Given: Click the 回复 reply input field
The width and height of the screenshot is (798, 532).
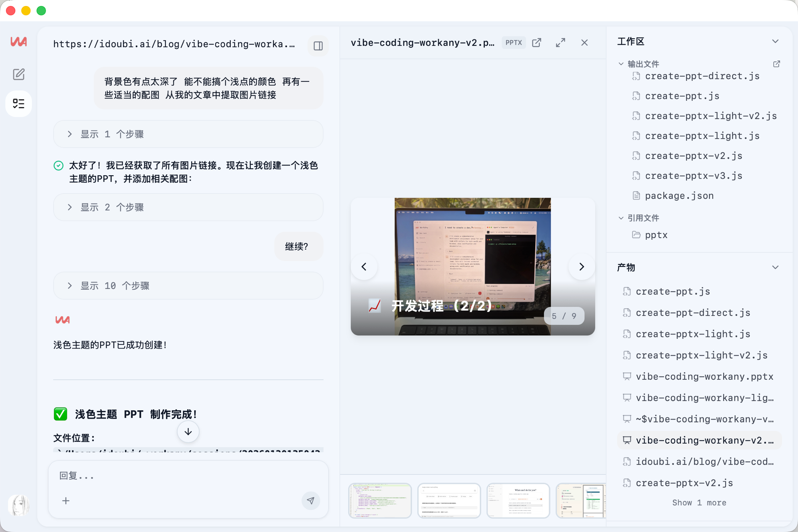Looking at the screenshot, I should pos(177,476).
